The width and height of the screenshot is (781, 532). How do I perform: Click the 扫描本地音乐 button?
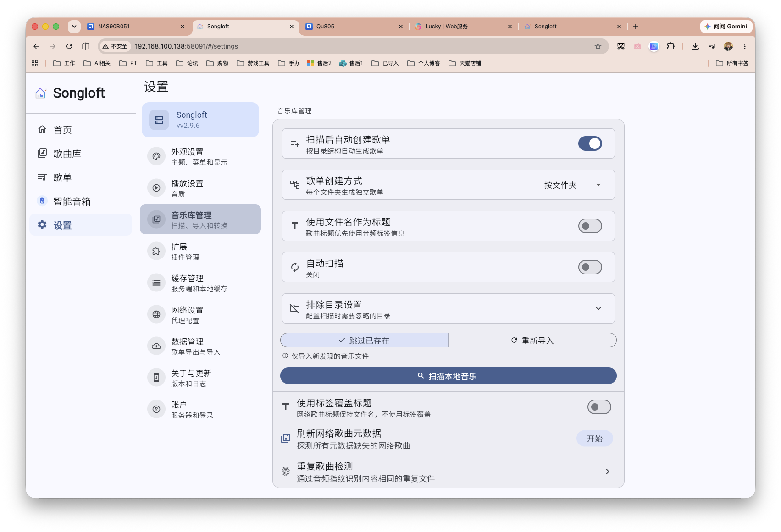tap(448, 376)
